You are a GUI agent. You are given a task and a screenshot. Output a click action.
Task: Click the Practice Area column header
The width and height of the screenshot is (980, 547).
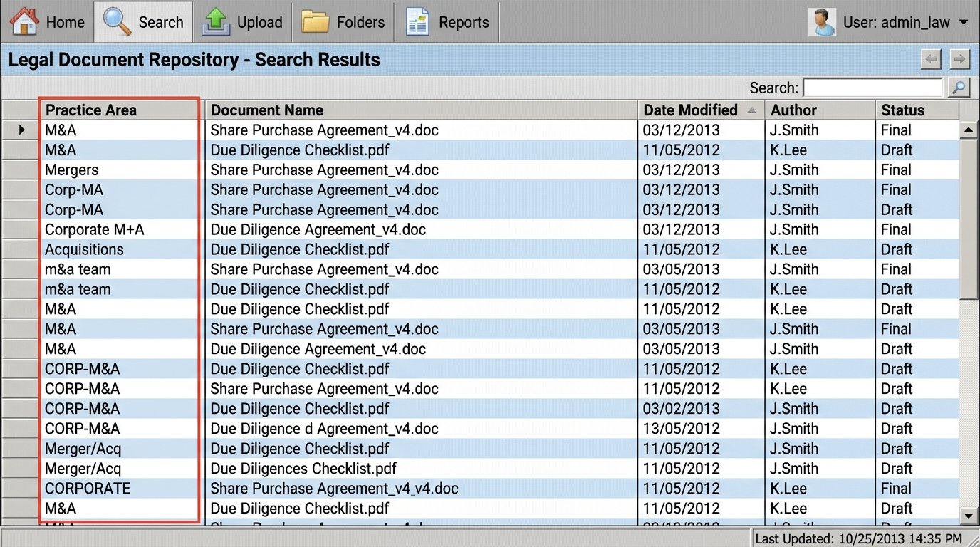[92, 110]
